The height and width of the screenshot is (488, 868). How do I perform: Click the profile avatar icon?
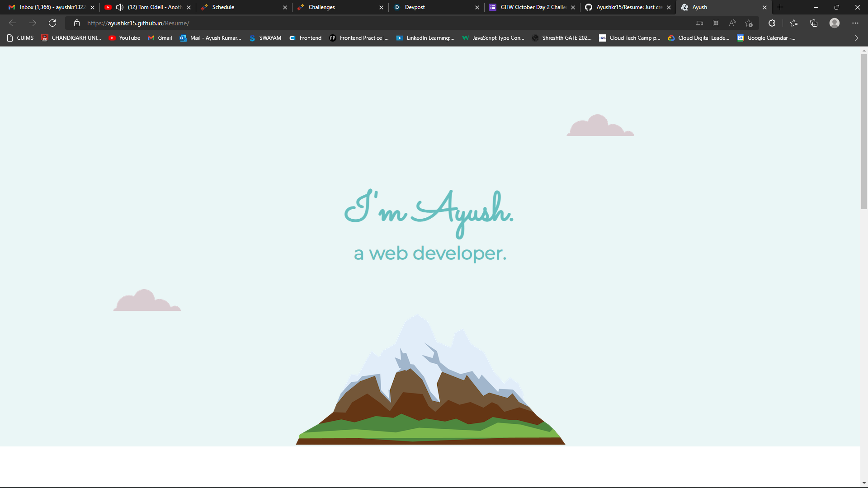(835, 23)
